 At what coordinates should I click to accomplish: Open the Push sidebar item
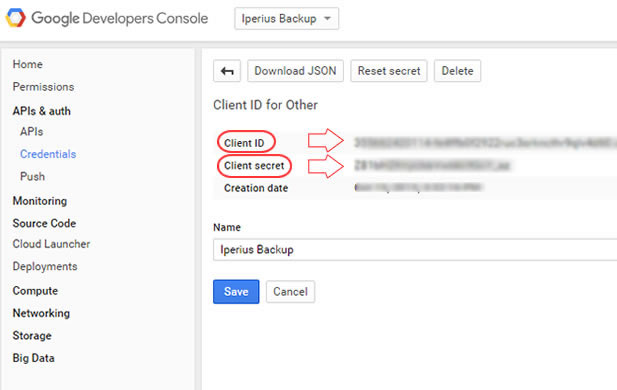(32, 176)
